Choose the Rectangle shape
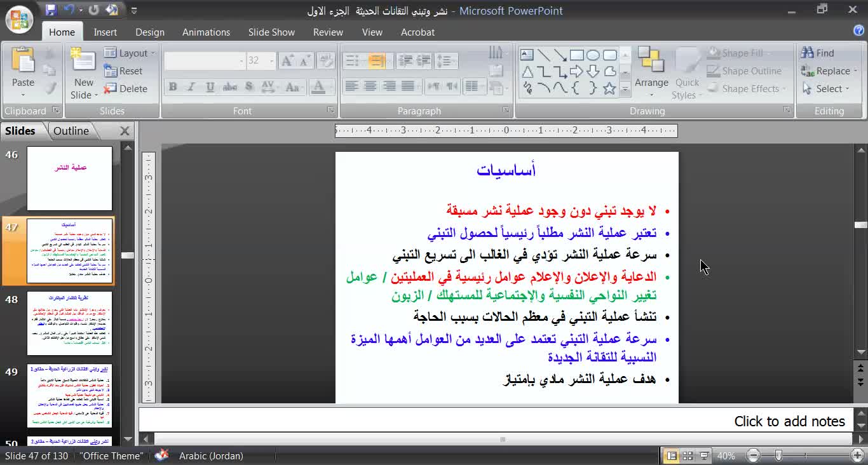Viewport: 868px width, 465px height. coord(576,55)
